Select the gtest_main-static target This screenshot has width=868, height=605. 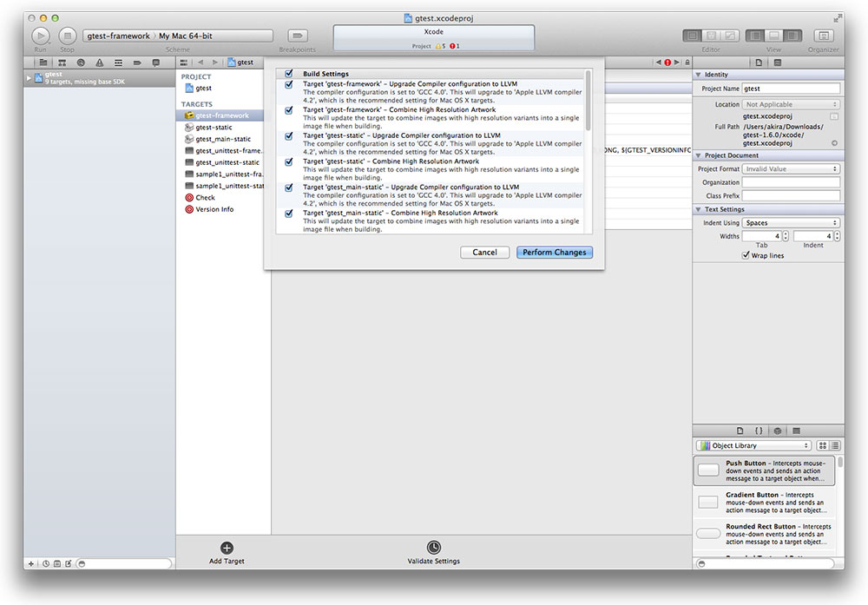[x=223, y=139]
